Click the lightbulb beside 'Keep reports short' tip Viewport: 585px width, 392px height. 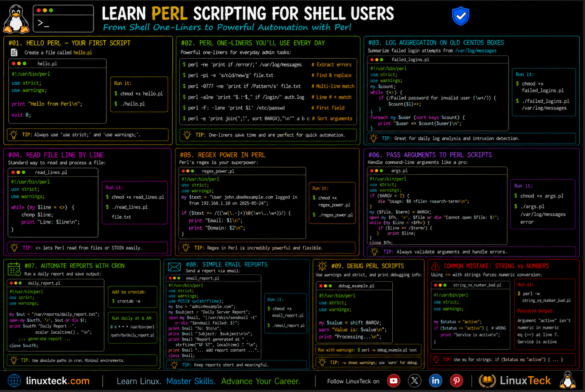pos(175,365)
